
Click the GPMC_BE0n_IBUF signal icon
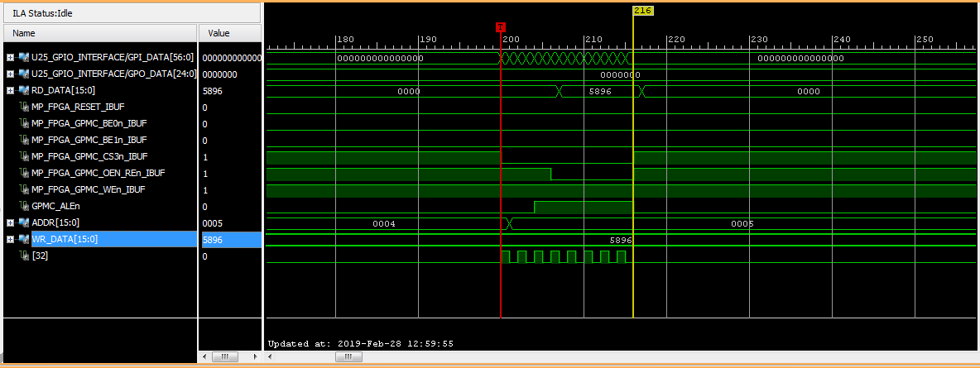[x=24, y=123]
